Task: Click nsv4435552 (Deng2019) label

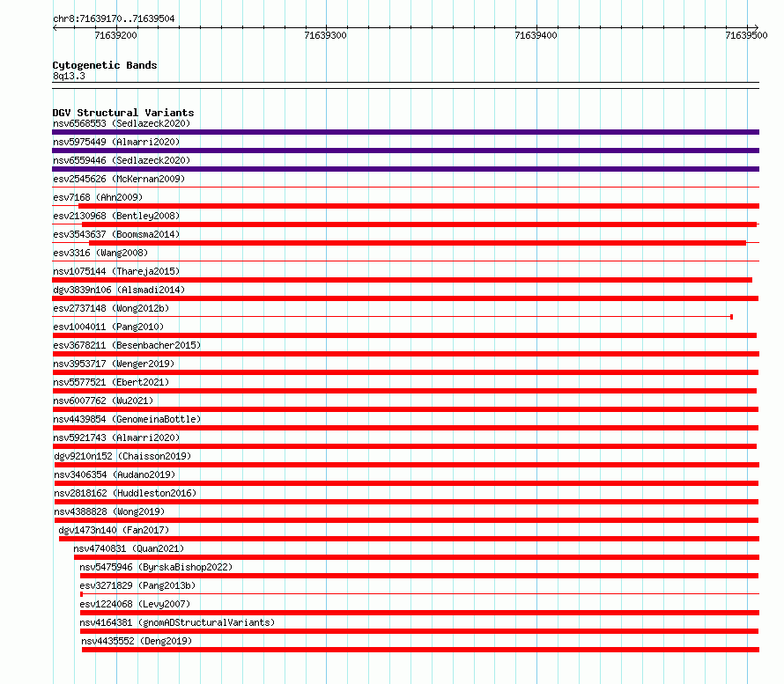Action: tap(137, 641)
